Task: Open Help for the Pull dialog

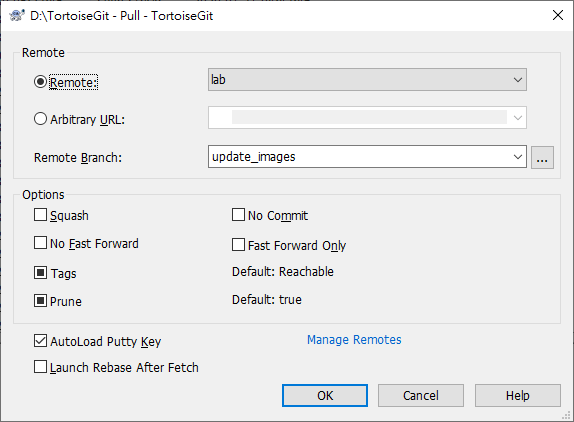Action: pyautogui.click(x=518, y=395)
